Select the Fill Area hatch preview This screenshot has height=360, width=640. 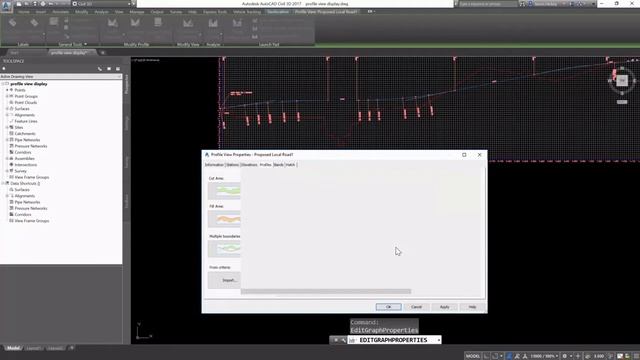tap(224, 219)
